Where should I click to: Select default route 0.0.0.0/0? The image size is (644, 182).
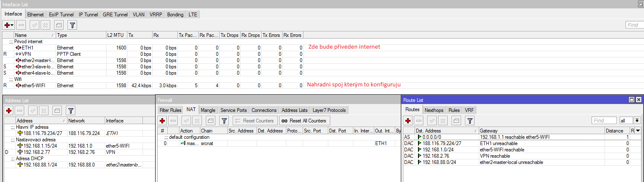(x=522, y=137)
